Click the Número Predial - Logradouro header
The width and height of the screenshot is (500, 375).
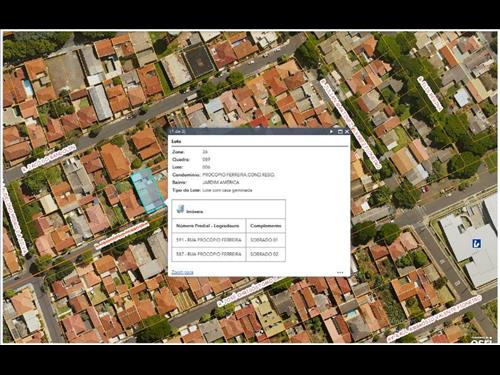click(x=208, y=226)
